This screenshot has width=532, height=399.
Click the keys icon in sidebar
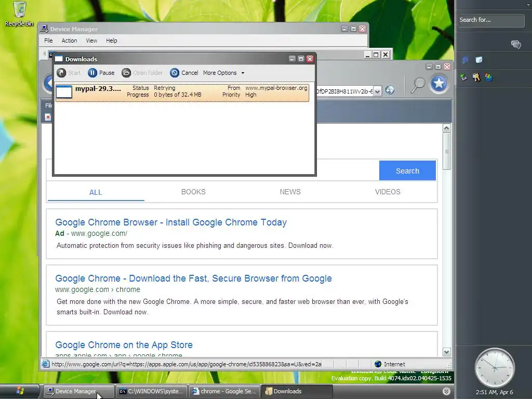click(x=476, y=77)
